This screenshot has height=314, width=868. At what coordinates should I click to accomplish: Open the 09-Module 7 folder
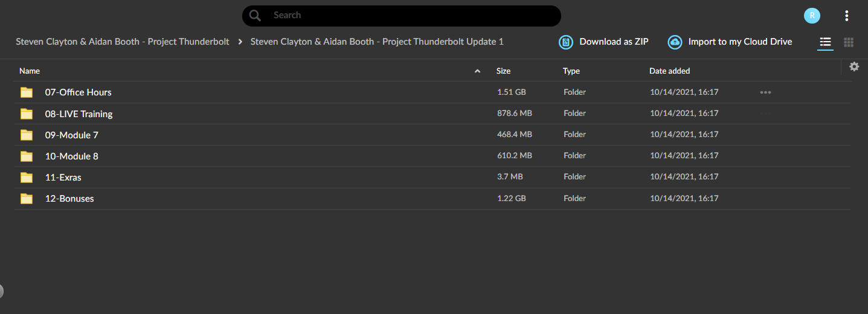(x=71, y=135)
